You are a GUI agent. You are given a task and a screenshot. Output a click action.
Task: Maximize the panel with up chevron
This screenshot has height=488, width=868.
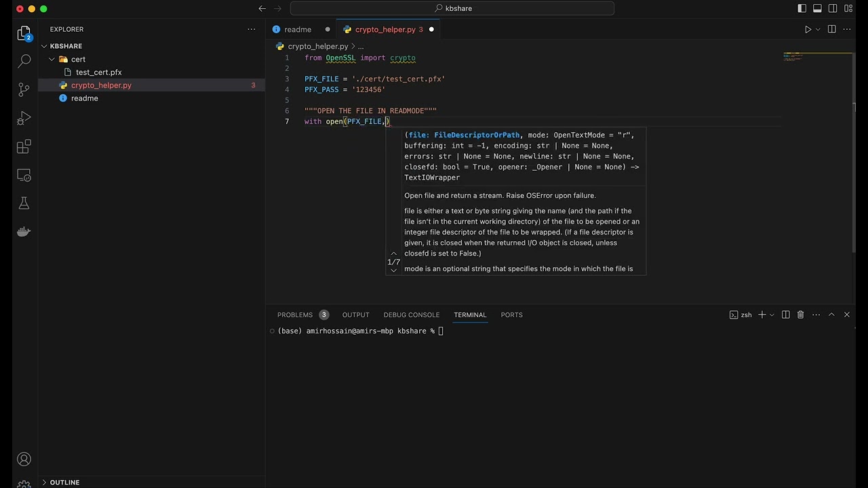pos(831,314)
